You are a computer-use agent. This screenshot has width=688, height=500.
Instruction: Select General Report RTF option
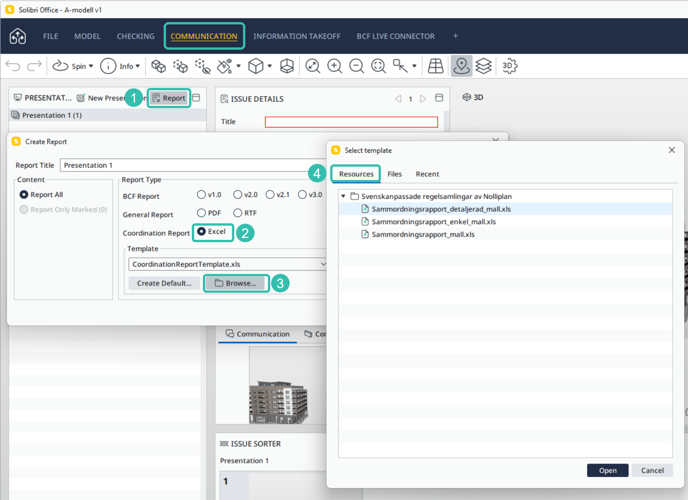pos(237,213)
